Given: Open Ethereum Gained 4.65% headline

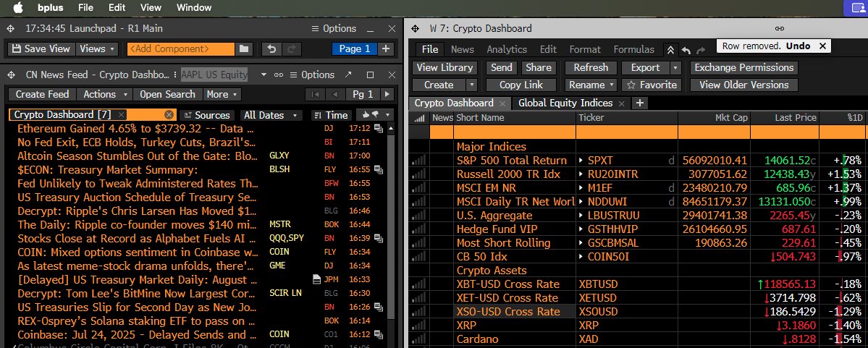Looking at the screenshot, I should (x=135, y=128).
